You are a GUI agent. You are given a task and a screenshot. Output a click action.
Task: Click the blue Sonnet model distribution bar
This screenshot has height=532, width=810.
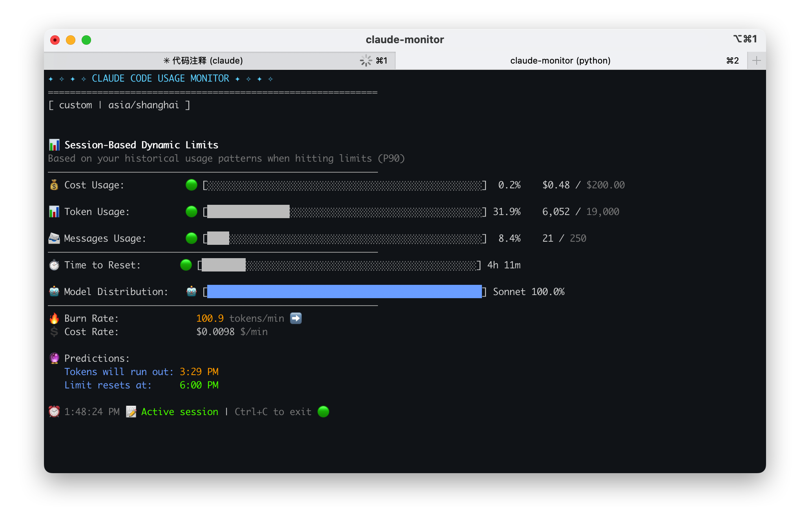(x=344, y=292)
